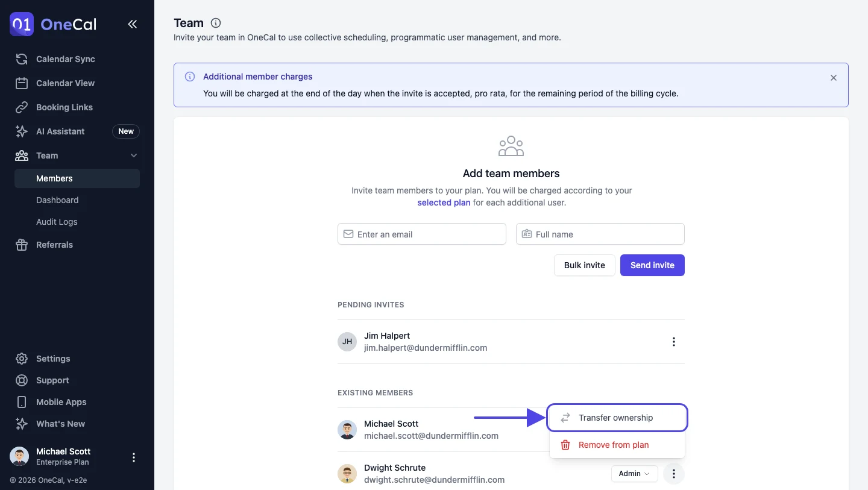
Task: Click the Enterprise Plan label in sidebar
Action: 63,462
